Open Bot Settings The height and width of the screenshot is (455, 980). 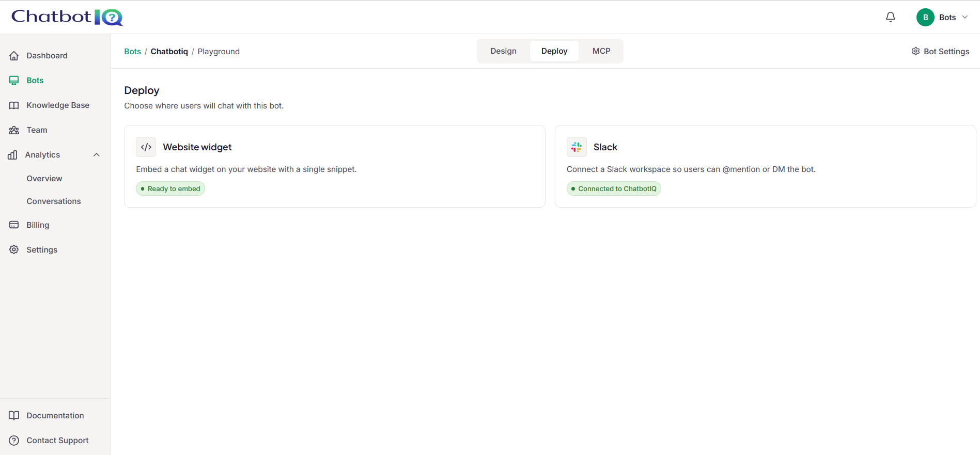click(x=940, y=52)
